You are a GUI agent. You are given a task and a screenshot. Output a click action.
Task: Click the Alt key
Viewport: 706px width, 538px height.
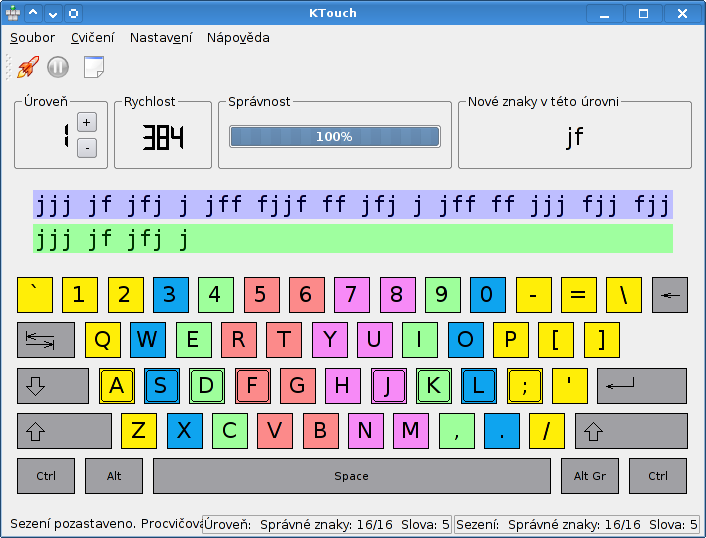[x=114, y=476]
